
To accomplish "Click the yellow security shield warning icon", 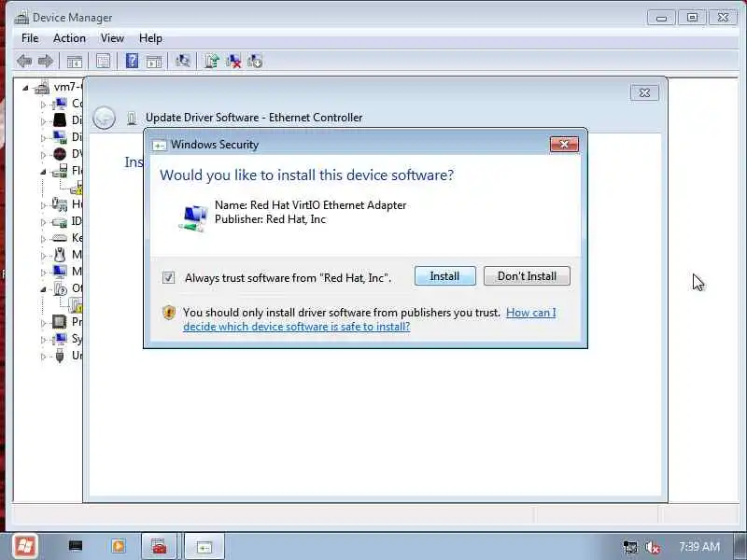I will click(x=169, y=313).
